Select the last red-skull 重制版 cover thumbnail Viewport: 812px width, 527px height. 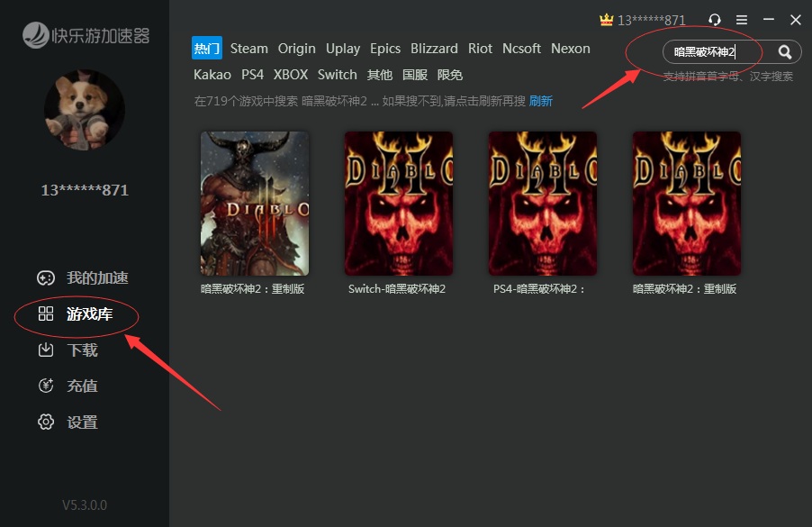687,203
